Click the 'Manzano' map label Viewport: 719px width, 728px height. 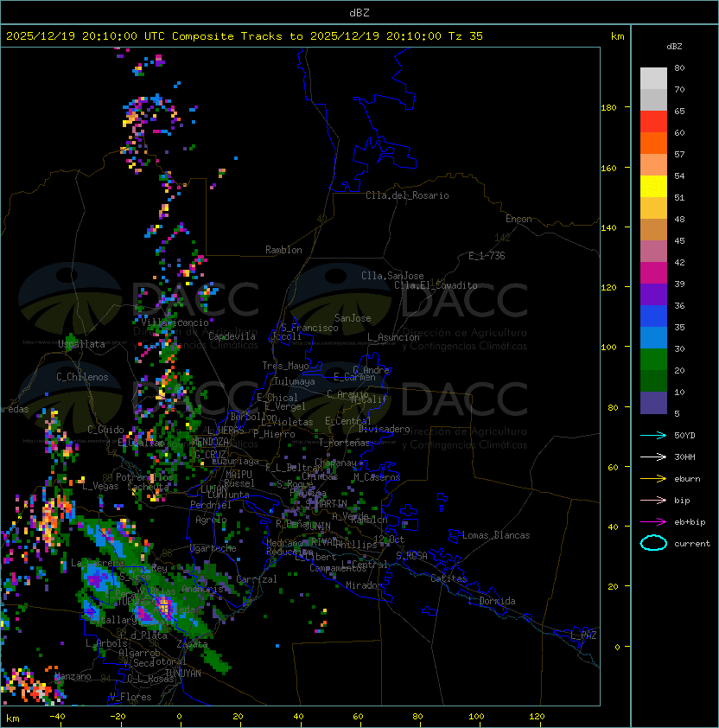coord(73,676)
